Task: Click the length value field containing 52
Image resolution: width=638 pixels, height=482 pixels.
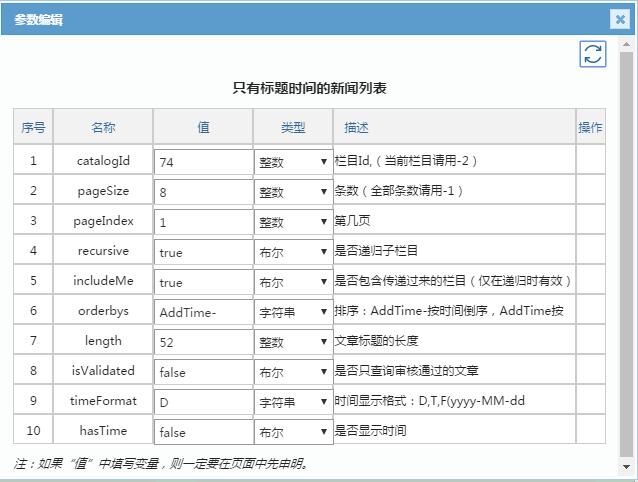Action: [x=203, y=342]
